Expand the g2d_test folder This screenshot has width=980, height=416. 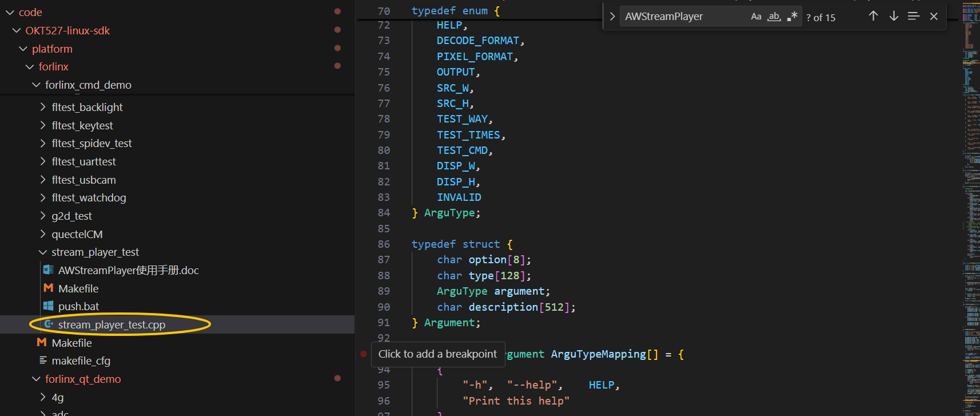pyautogui.click(x=43, y=216)
